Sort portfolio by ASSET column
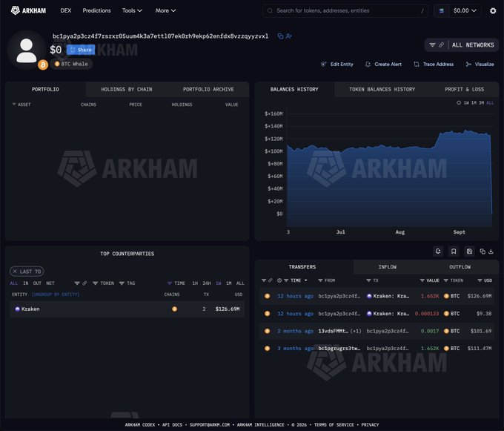This screenshot has width=504, height=431. click(21, 105)
